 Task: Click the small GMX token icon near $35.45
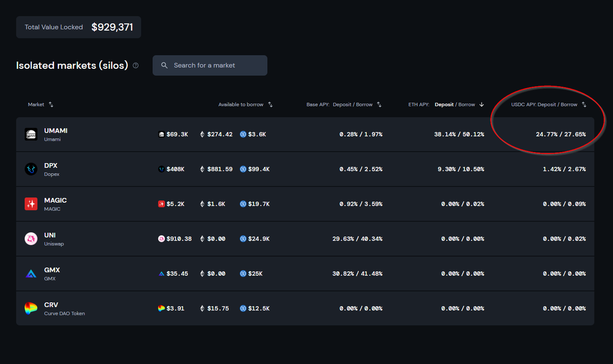pyautogui.click(x=161, y=273)
